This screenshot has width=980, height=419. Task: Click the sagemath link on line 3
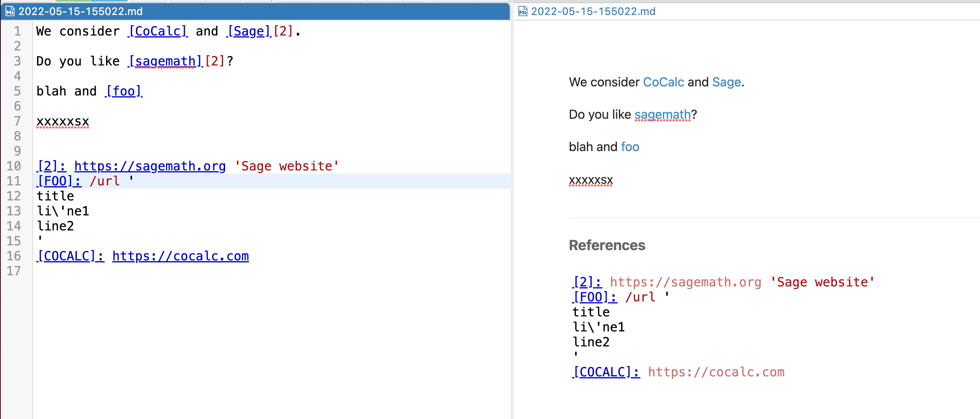pos(163,61)
